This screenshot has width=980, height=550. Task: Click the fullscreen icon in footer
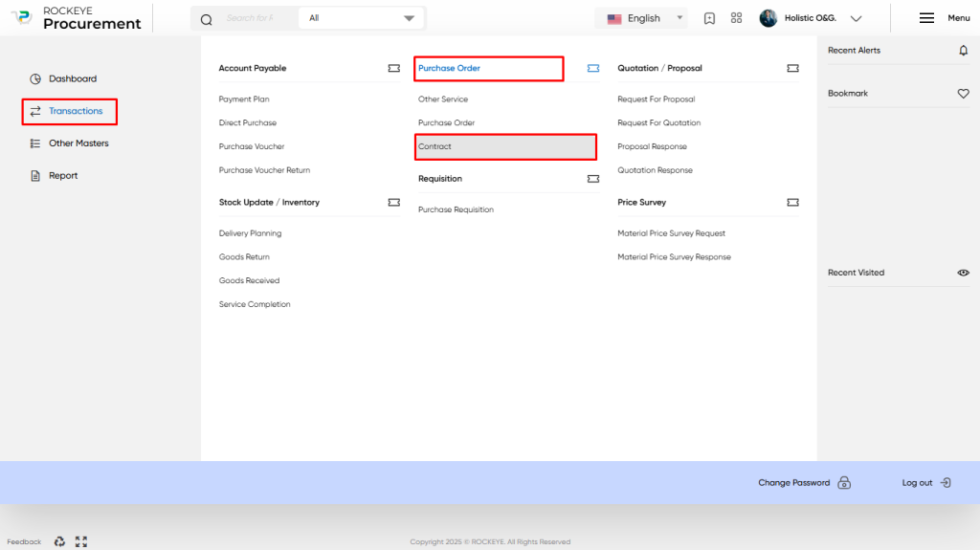tap(81, 541)
